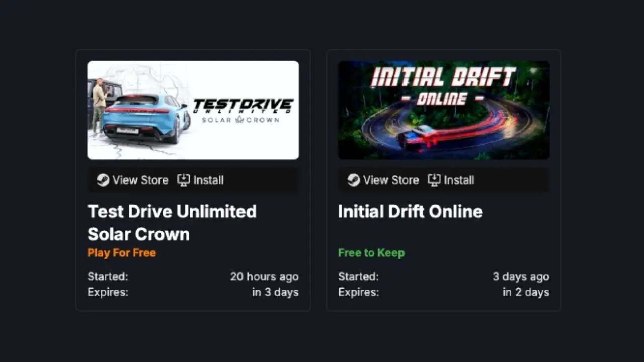
Task: Click the Test Drive Unlimited Solar Crown title
Action: 172,222
